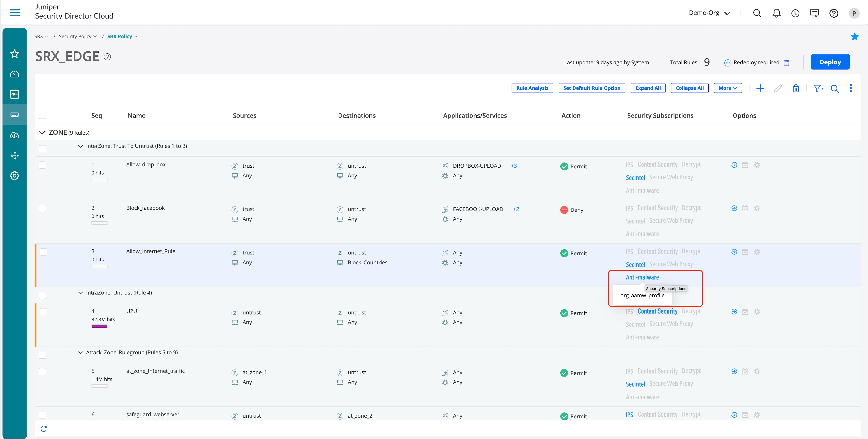Open the Demo-Org organization dropdown

tap(709, 13)
